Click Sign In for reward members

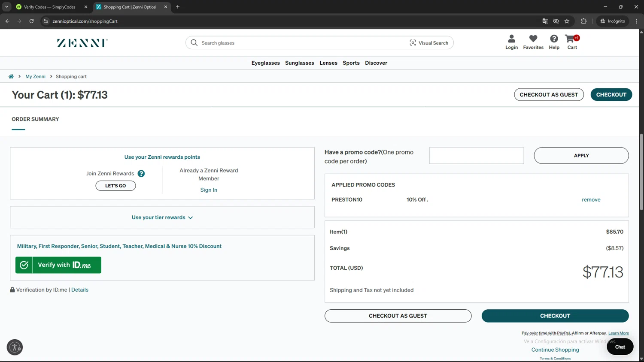tap(209, 190)
